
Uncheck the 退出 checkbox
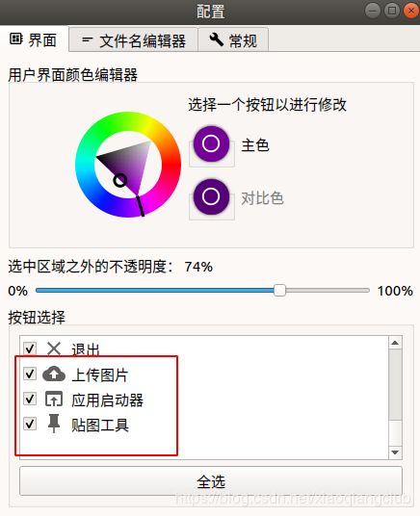[x=30, y=348]
